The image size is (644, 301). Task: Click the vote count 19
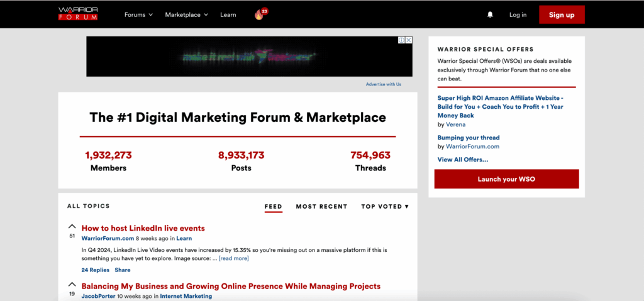click(x=72, y=294)
